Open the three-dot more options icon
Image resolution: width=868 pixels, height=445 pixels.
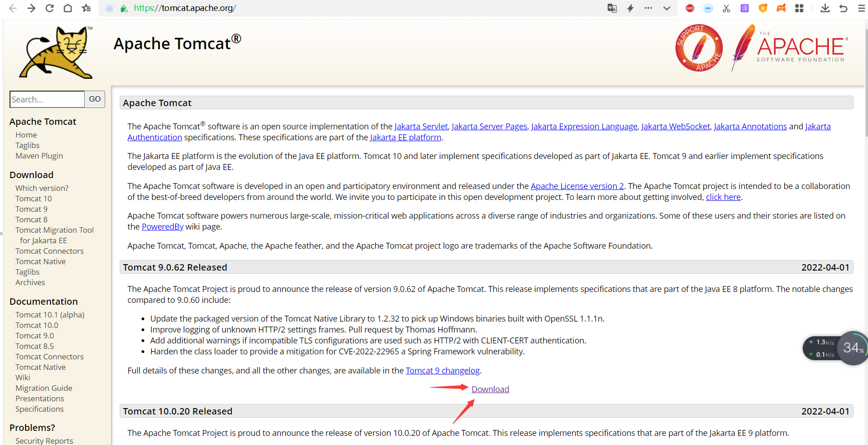(648, 8)
